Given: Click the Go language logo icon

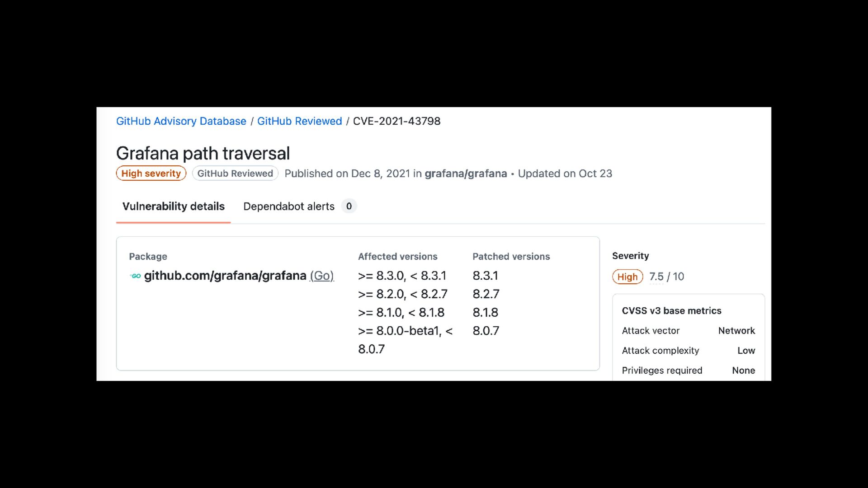Looking at the screenshot, I should 136,276.
